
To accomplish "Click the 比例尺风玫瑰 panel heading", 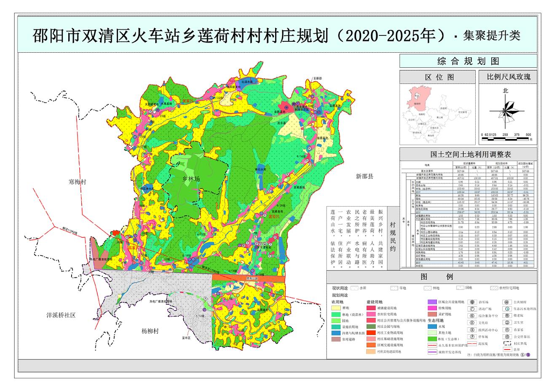I will pos(509,77).
